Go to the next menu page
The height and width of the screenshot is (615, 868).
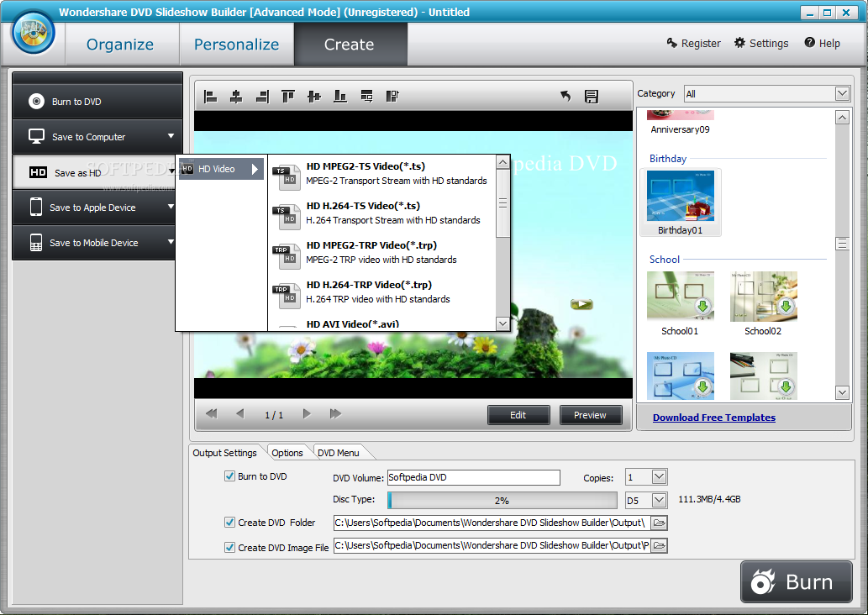[x=307, y=413]
